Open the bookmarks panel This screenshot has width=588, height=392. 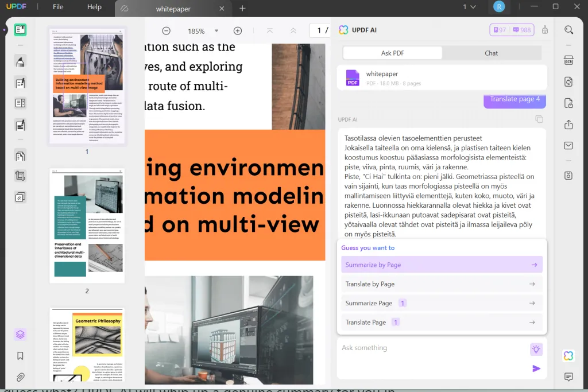tap(20, 356)
